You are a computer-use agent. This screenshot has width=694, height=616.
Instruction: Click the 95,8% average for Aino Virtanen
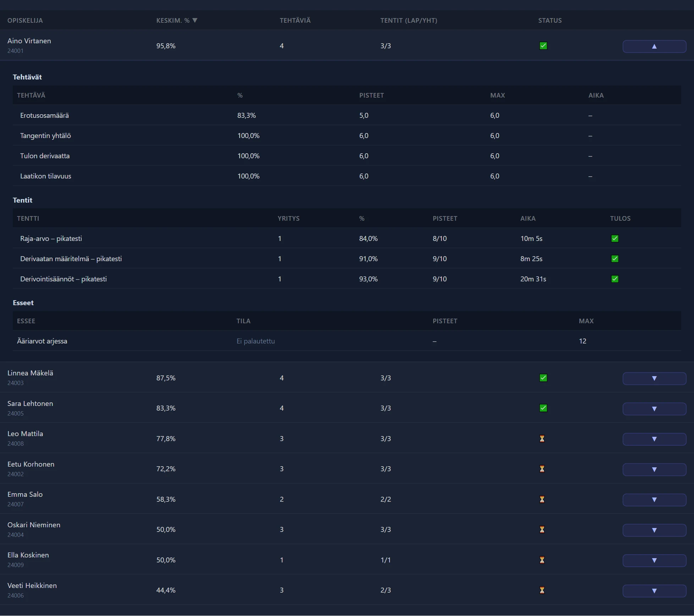point(166,46)
